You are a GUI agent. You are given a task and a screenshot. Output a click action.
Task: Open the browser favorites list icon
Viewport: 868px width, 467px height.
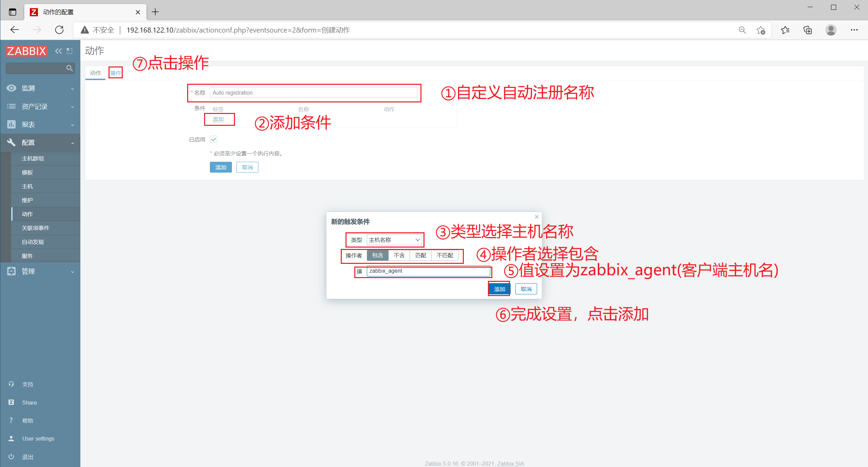coord(785,30)
